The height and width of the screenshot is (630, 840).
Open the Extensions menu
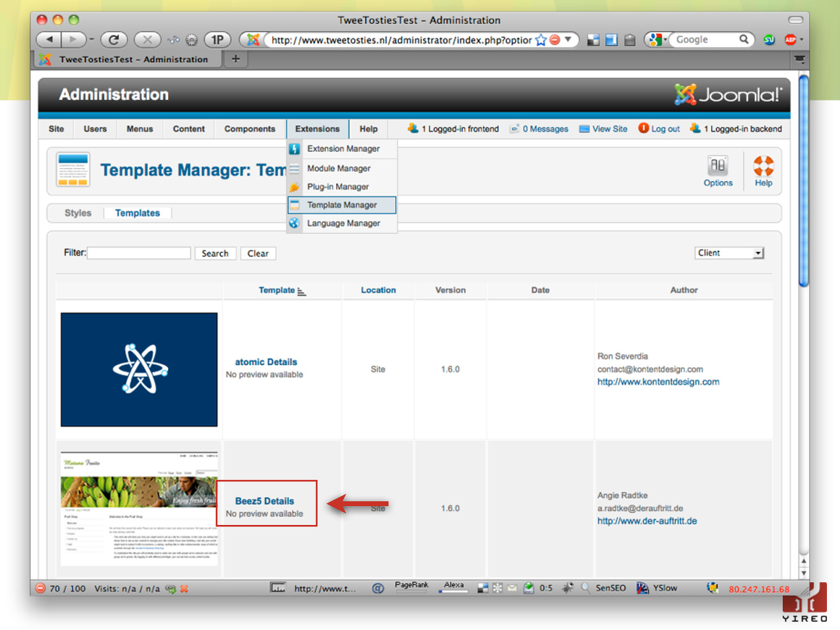pyautogui.click(x=318, y=129)
